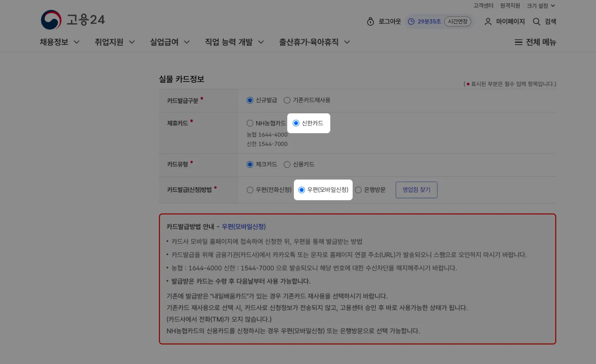This screenshot has height=364, width=596.
Task: Open the 실업급여 menu
Action: [164, 42]
